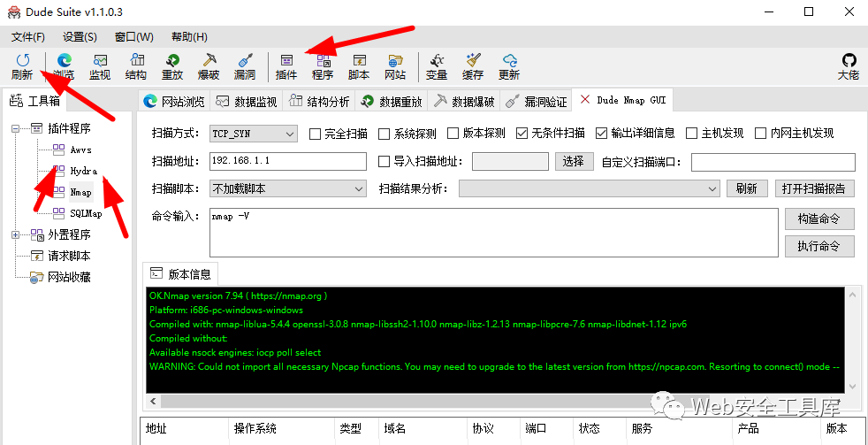Open the 文件(F) menu
Viewport: 868px width, 445px height.
(x=28, y=37)
